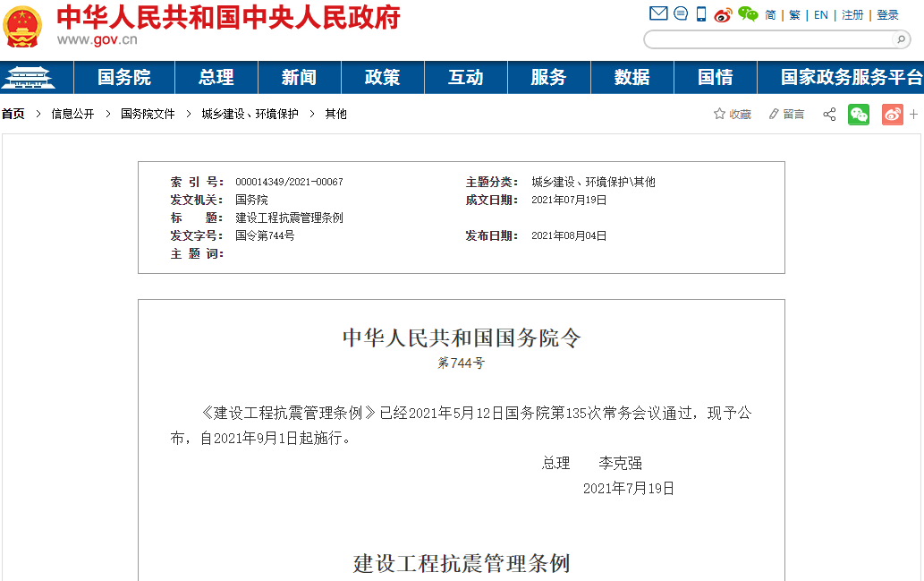This screenshot has height=581, width=924.
Task: Switch to the 政策 navigation tab
Action: point(382,77)
